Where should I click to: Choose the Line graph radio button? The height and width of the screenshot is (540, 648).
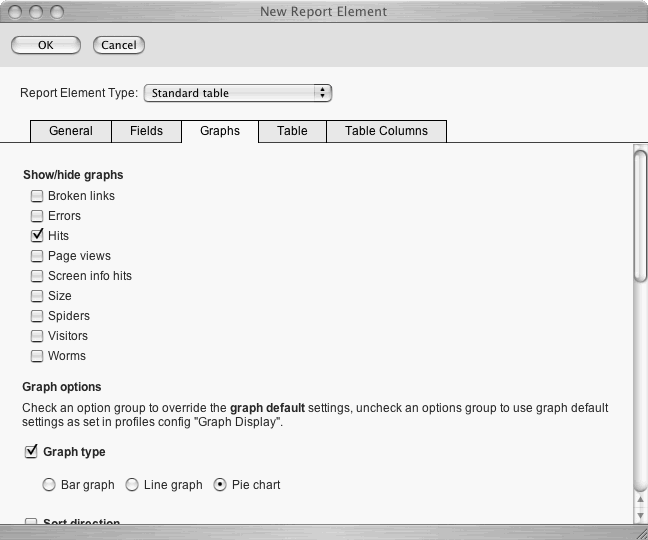tap(132, 485)
